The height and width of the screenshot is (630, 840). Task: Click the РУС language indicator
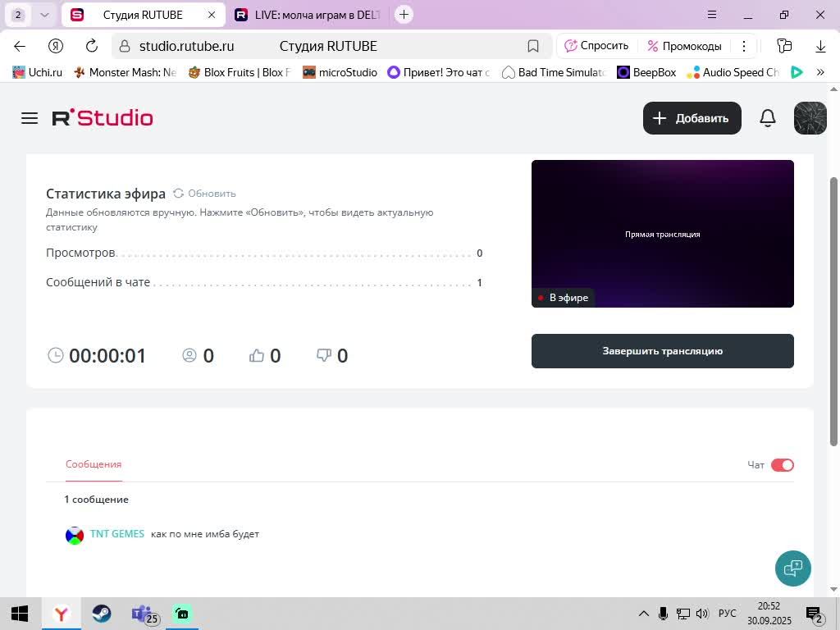(x=727, y=614)
